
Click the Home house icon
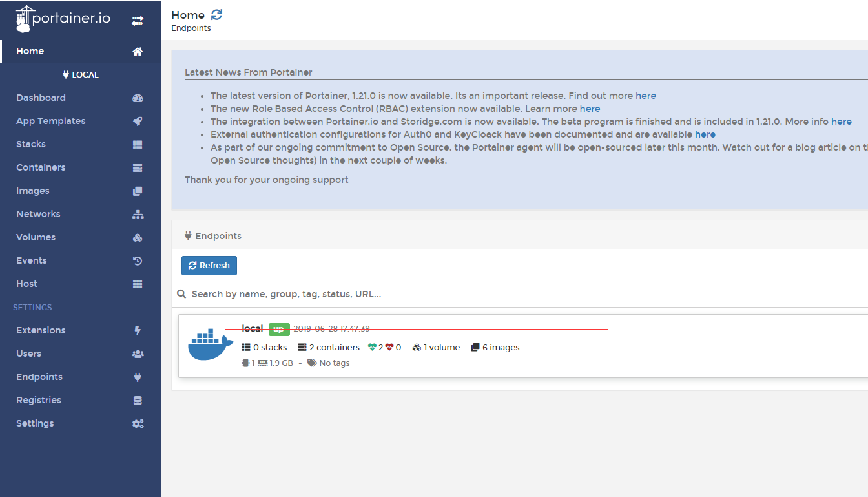point(138,52)
